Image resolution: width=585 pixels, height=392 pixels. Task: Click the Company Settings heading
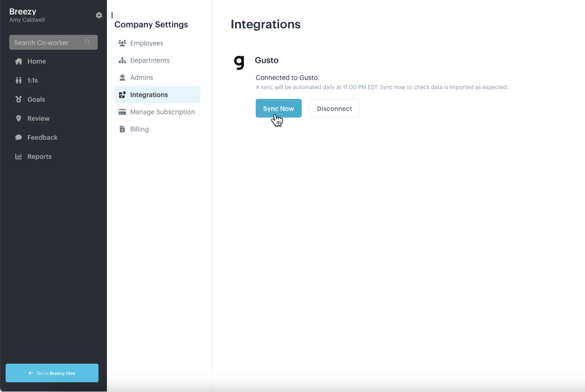click(x=151, y=24)
